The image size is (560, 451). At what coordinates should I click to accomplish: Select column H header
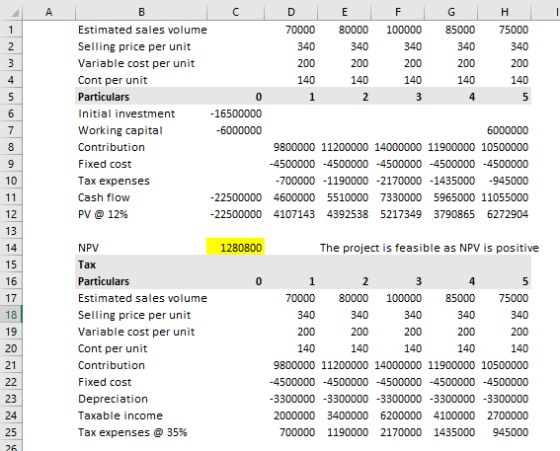(x=504, y=12)
